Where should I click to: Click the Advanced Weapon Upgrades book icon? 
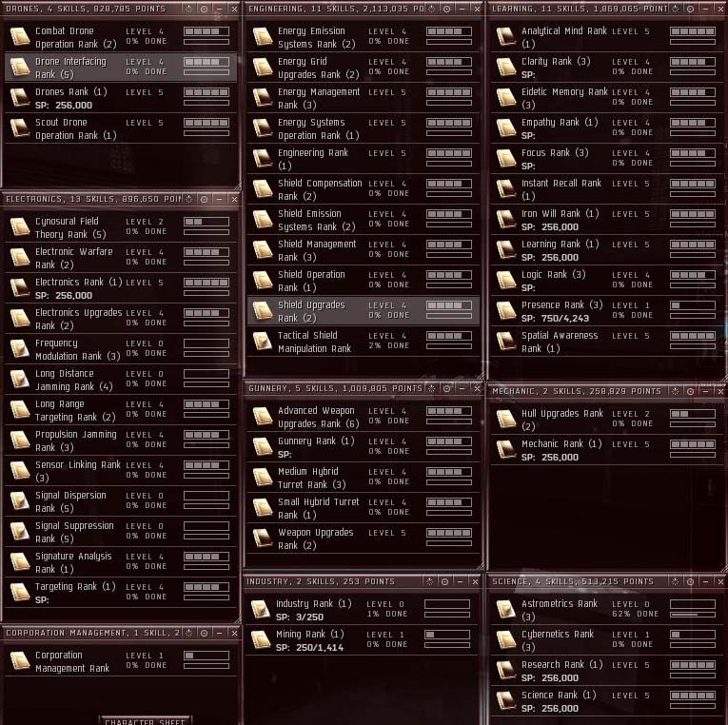coord(263,417)
